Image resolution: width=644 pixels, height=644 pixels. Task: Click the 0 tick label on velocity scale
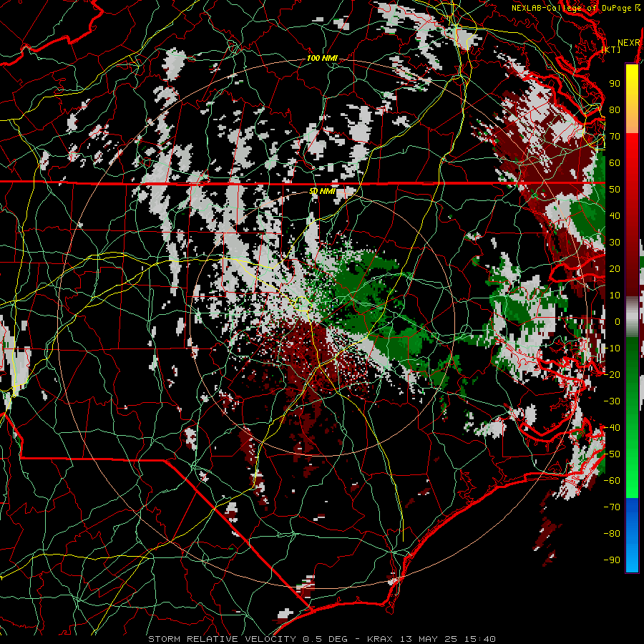(x=618, y=322)
